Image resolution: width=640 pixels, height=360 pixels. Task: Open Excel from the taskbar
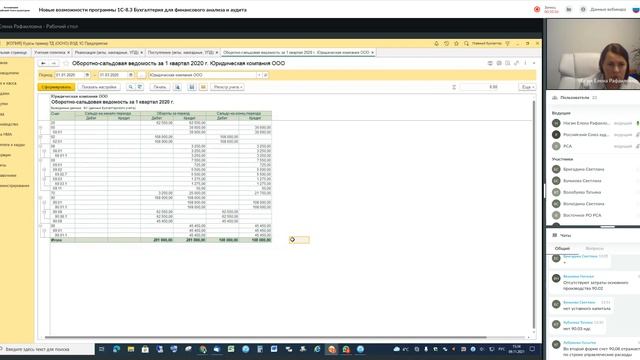click(x=231, y=349)
